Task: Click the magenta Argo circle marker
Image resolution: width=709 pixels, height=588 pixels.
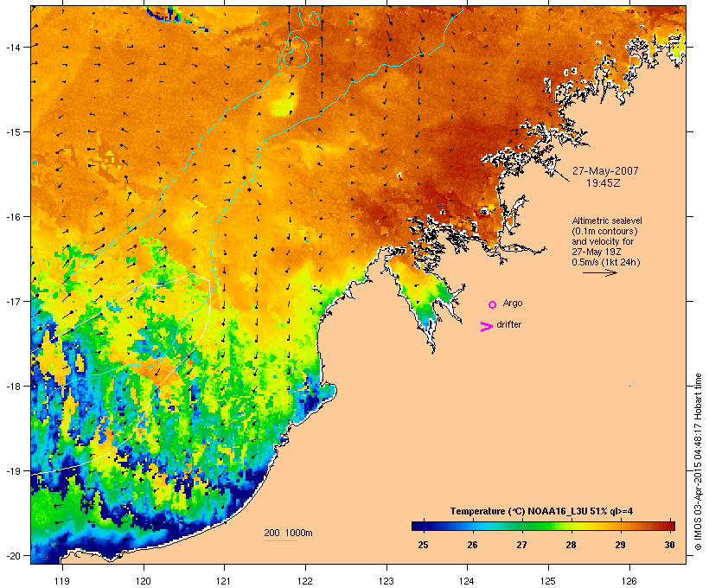Action: click(493, 305)
